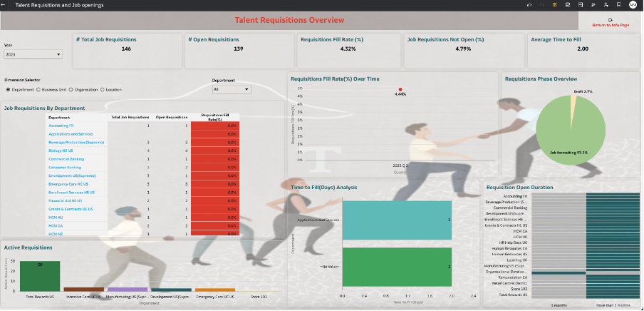Click the Requisition Open Duration chart title
Image resolution: width=644 pixels, height=311 pixels.
[519, 187]
